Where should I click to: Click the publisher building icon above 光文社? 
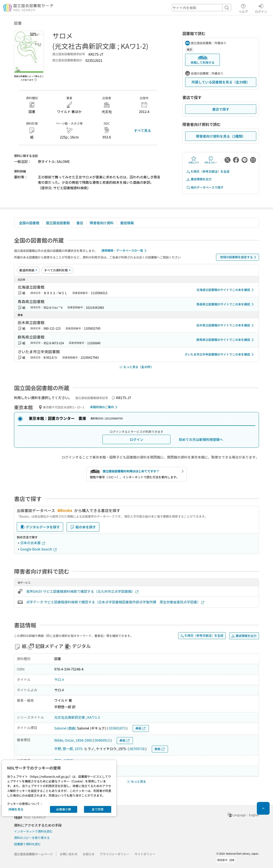click(107, 105)
